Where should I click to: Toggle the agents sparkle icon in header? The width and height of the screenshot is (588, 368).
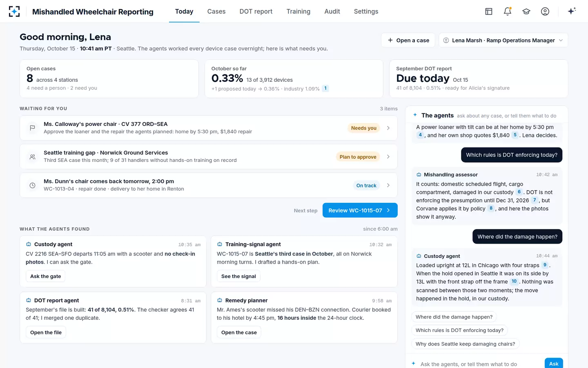coord(572,11)
